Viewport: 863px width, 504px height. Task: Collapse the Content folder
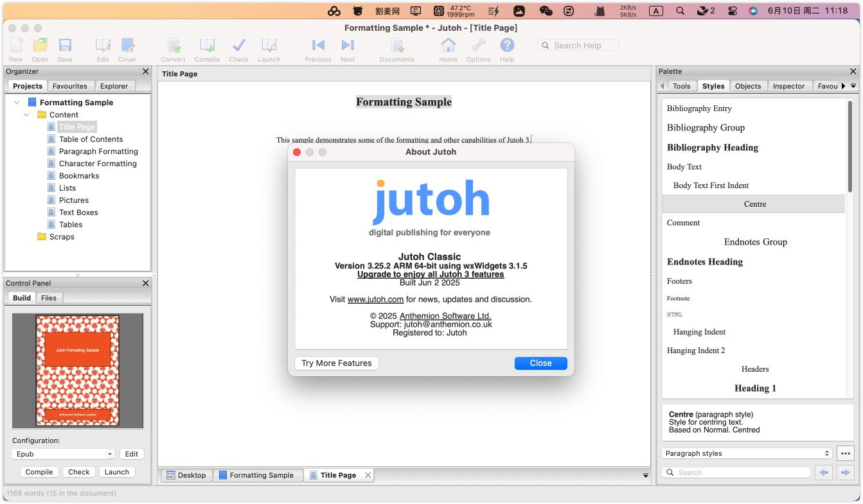point(26,115)
